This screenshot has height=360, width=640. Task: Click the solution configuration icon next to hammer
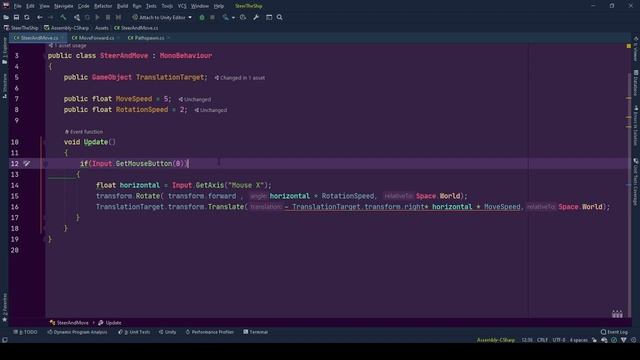point(77,18)
